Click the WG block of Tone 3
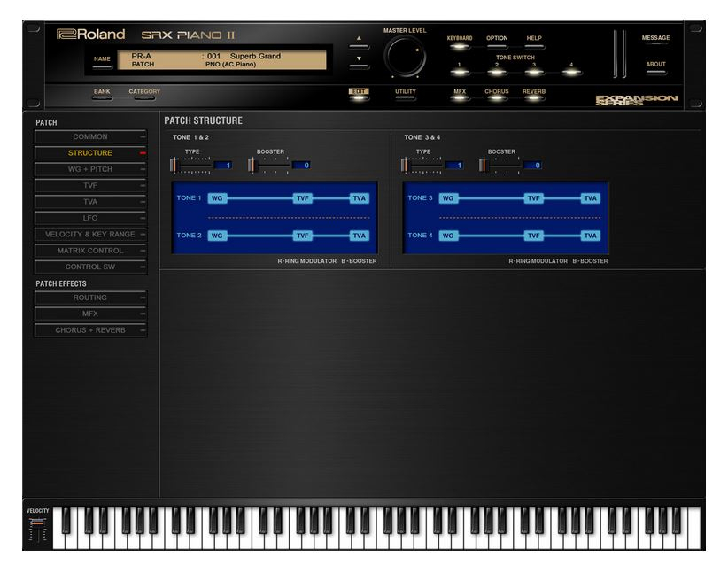The width and height of the screenshot is (728, 573). coord(448,198)
